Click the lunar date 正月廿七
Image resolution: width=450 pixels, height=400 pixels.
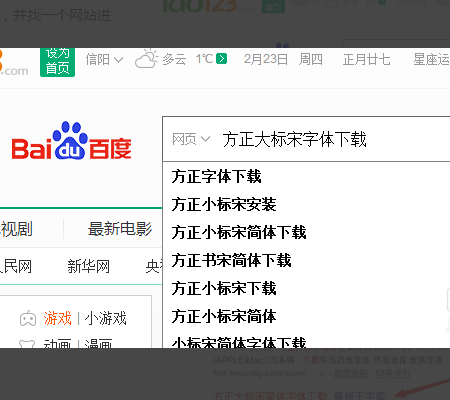(366, 60)
